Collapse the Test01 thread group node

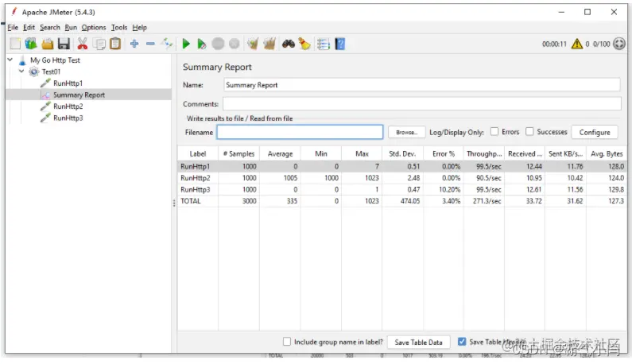point(21,72)
